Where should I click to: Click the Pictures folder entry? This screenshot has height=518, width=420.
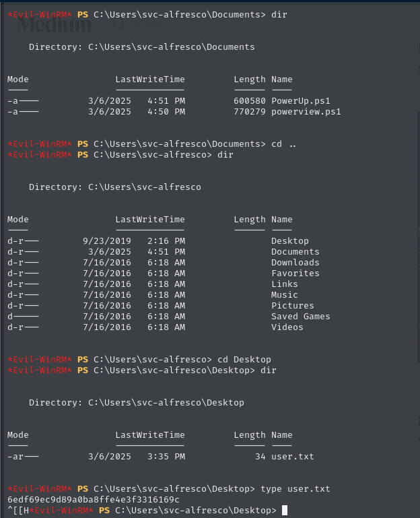tap(293, 306)
